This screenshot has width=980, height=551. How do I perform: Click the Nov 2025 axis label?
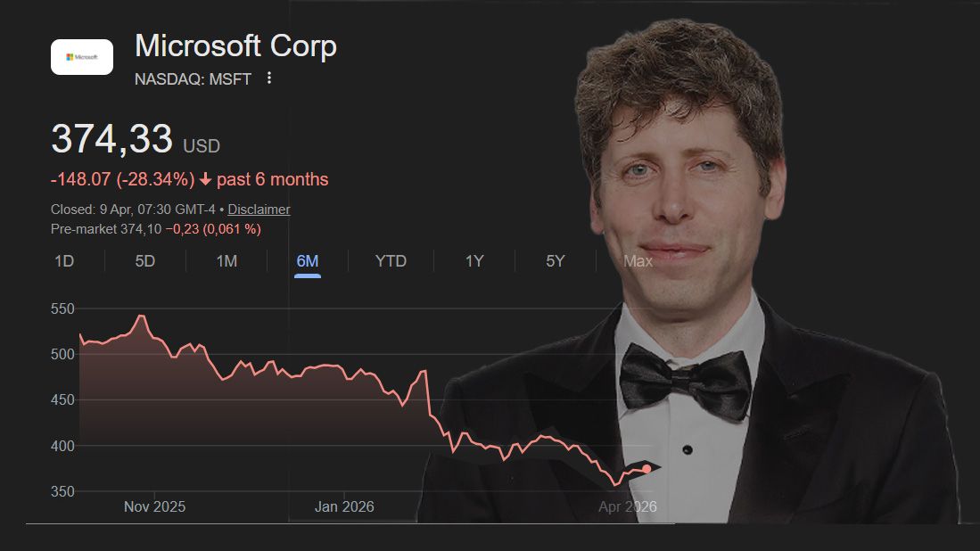coord(155,506)
